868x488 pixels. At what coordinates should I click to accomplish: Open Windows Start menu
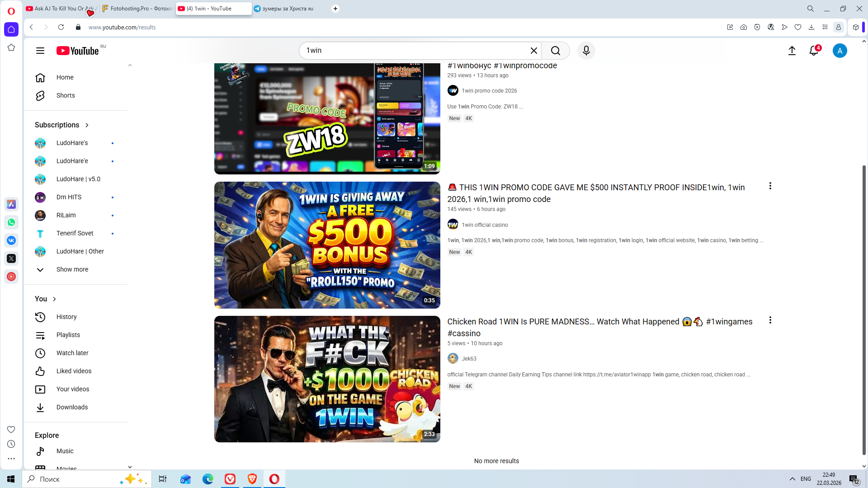11,479
